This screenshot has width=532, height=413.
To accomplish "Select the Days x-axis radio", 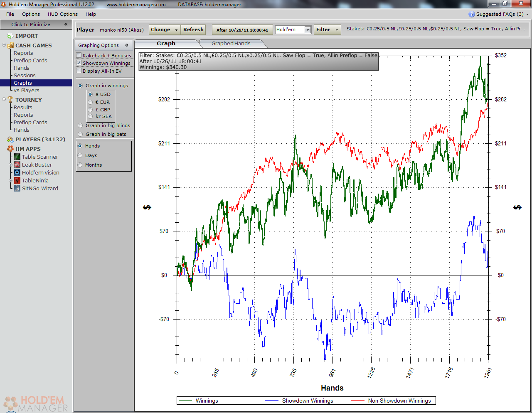I will (x=80, y=155).
